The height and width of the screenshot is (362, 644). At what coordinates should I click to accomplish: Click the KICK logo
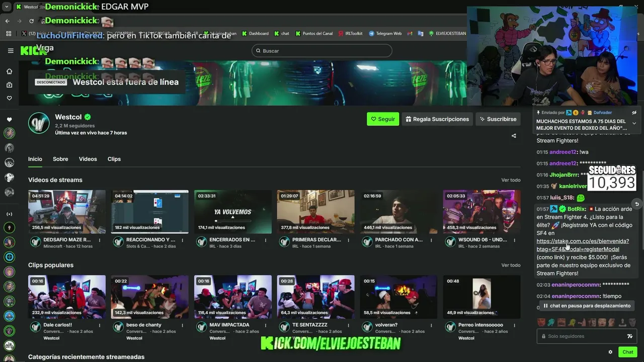pyautogui.click(x=34, y=51)
